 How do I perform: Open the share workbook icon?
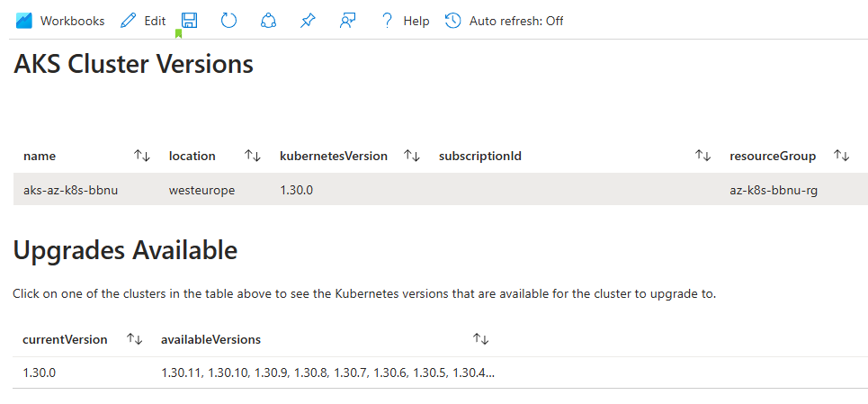tap(268, 21)
